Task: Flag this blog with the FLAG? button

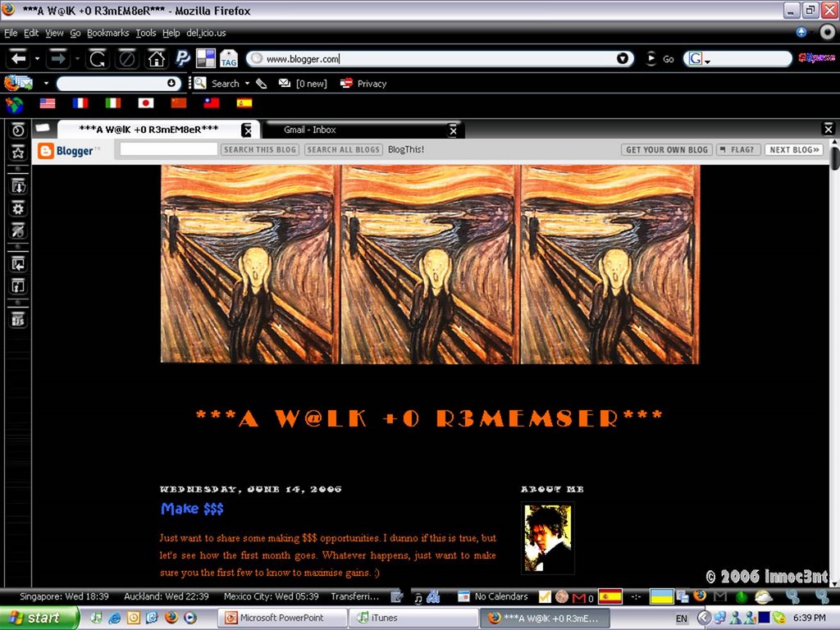Action: click(x=739, y=149)
